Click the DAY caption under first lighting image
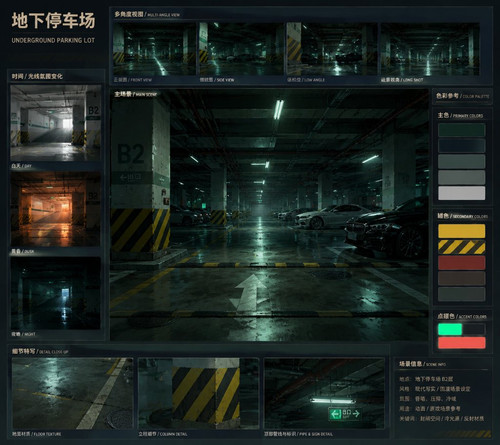Image resolution: width=500 pixels, height=445 pixels. click(x=22, y=166)
